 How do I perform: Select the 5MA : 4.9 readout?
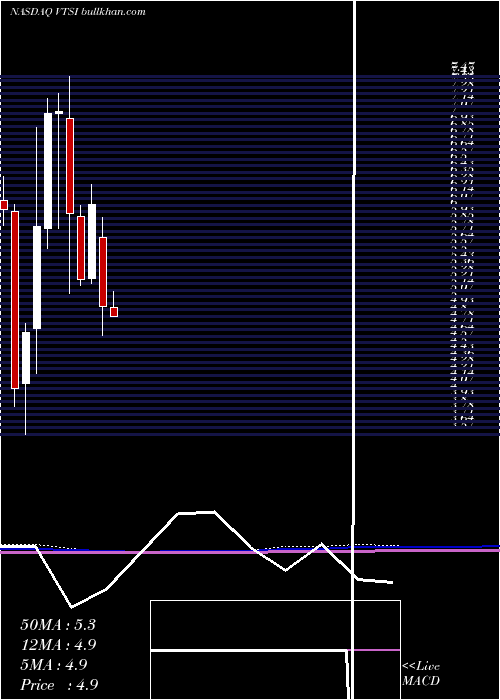(54, 665)
